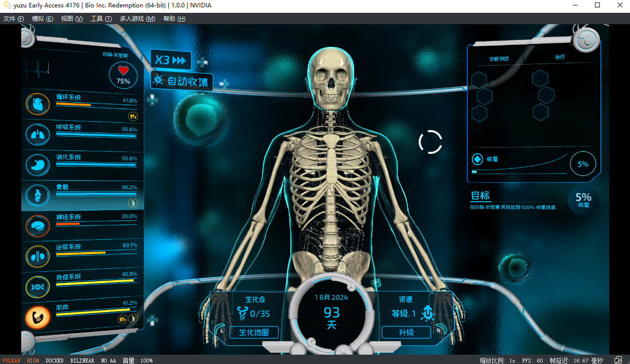The height and width of the screenshot is (364, 630).
Task: Toggle the VULKAN renderer status indicator
Action: tap(11, 361)
